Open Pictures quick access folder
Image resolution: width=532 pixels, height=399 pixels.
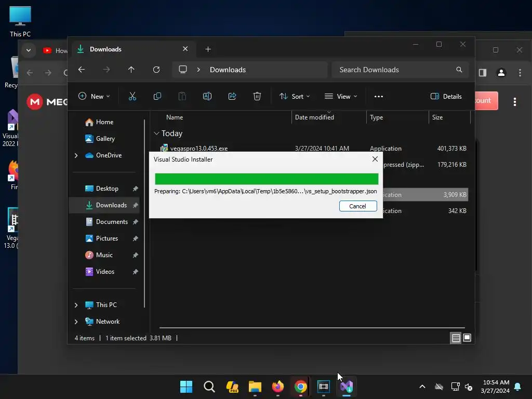tap(107, 238)
